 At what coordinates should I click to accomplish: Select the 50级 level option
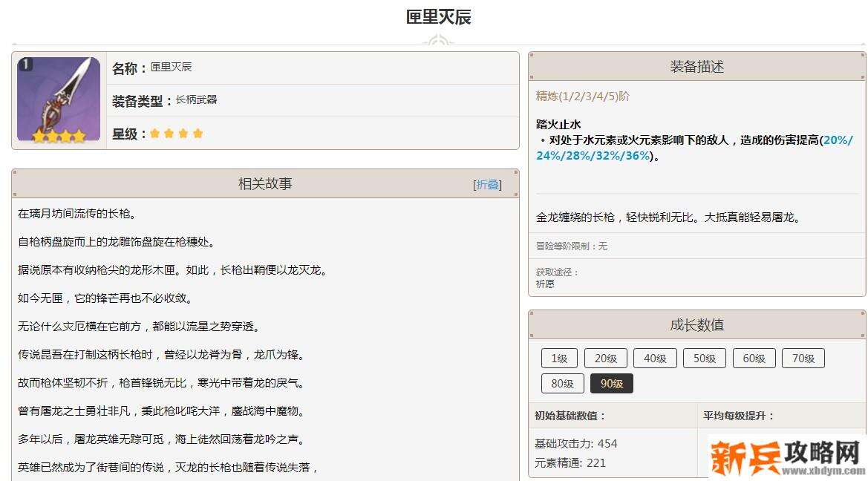(704, 358)
